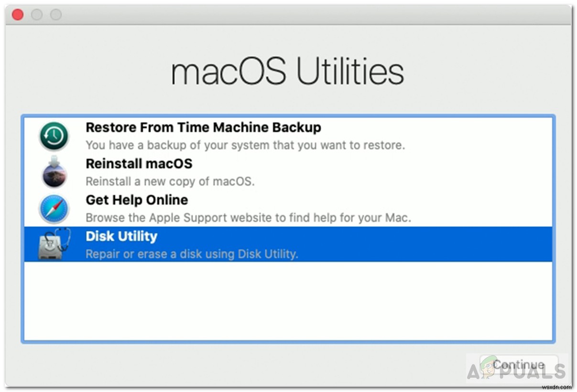Click the macOS Utilities heading
Image resolution: width=577 pixels, height=392 pixels.
coord(288,73)
